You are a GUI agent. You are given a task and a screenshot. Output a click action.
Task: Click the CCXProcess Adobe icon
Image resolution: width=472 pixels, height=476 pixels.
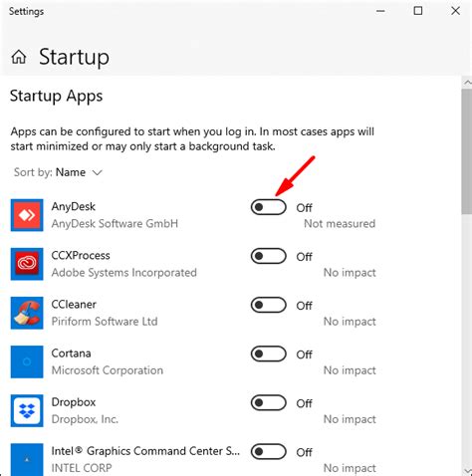click(27, 264)
